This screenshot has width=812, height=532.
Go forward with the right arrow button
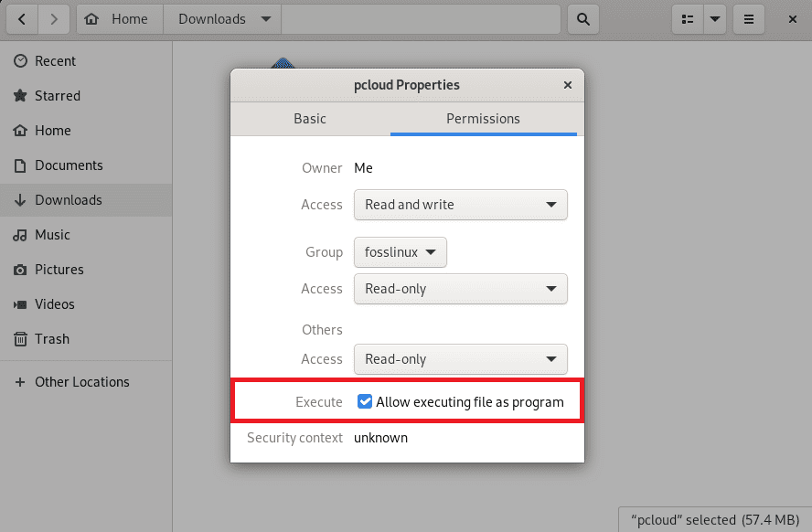[x=54, y=19]
